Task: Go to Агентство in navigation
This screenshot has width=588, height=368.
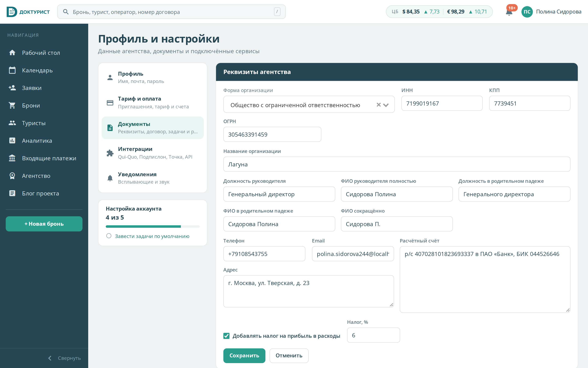Action: (x=44, y=176)
